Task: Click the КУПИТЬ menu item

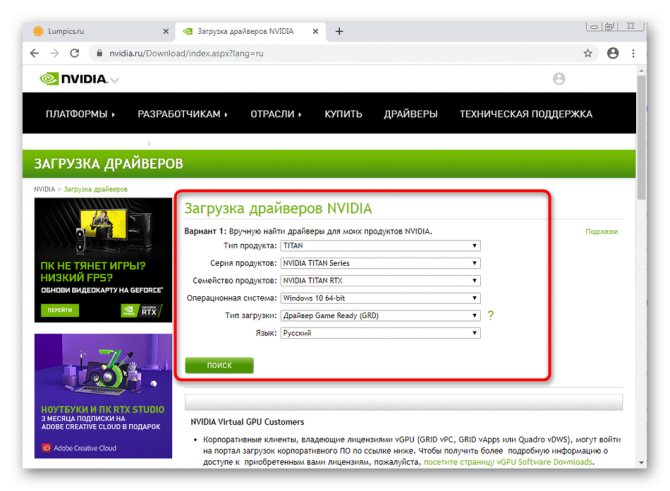Action: point(343,114)
